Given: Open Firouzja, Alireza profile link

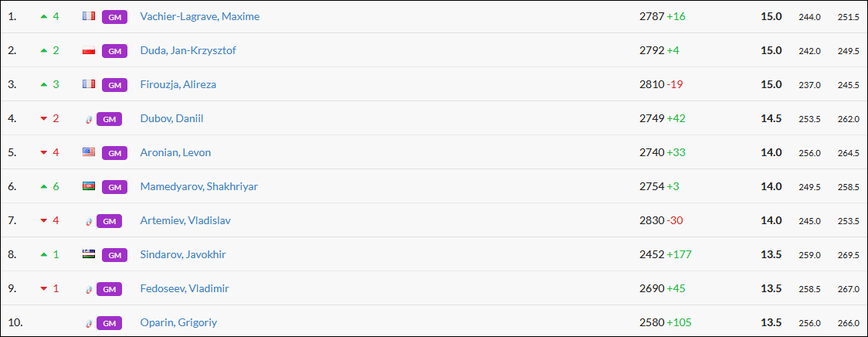Looking at the screenshot, I should click(178, 84).
